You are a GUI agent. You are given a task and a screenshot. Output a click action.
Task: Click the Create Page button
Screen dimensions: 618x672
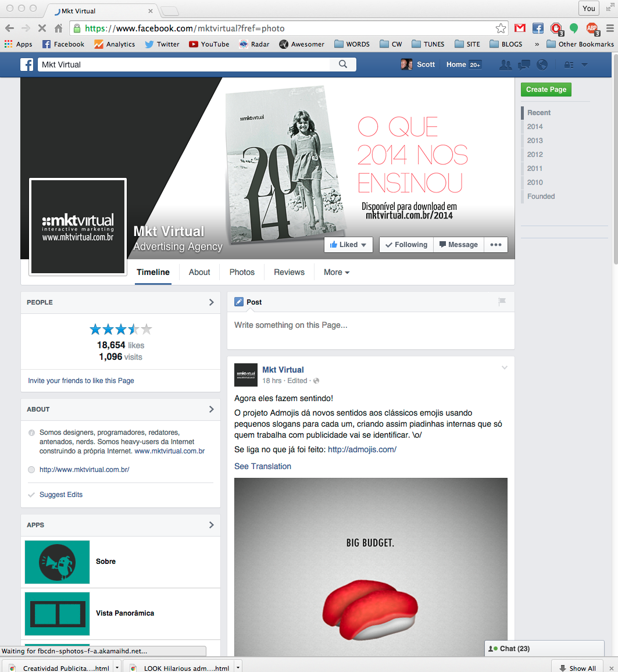click(546, 89)
